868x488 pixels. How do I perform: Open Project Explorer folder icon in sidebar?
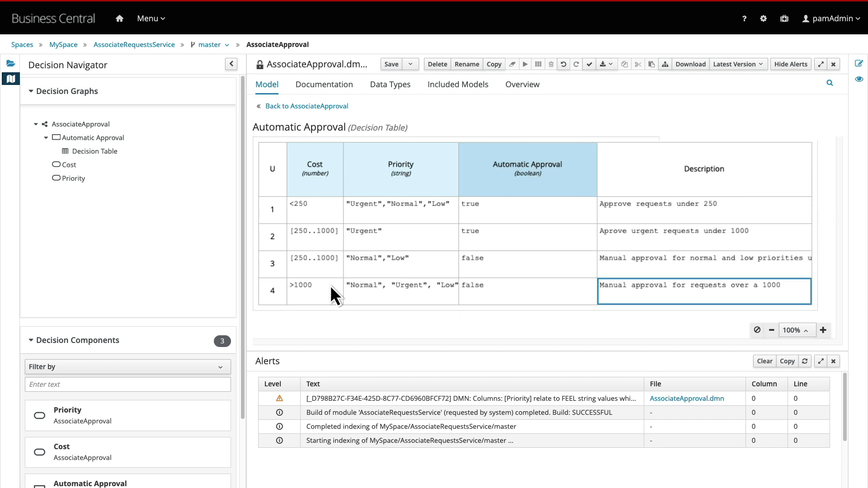click(10, 63)
